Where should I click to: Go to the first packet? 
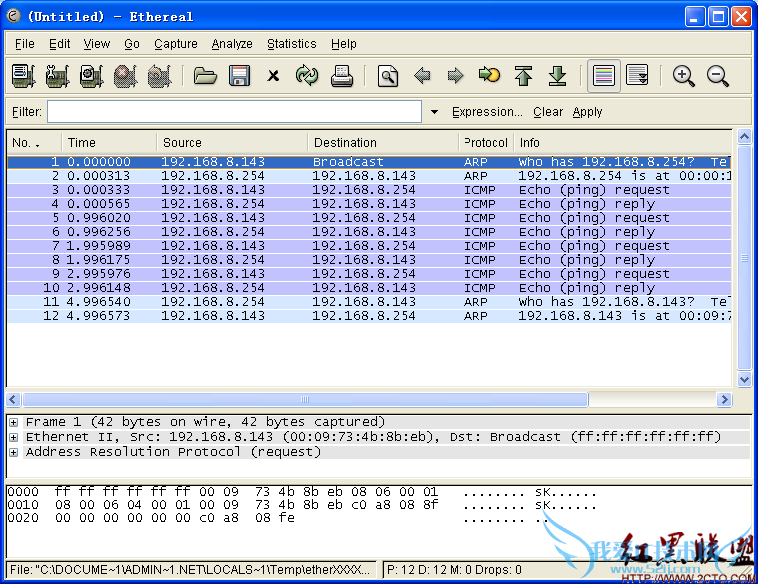click(x=523, y=76)
